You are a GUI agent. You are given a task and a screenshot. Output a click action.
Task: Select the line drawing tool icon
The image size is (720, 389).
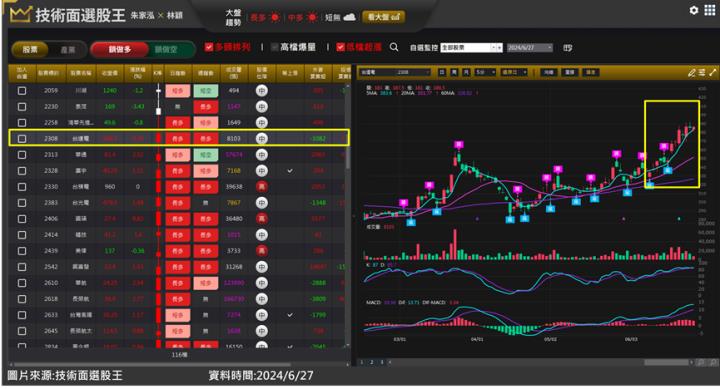(713, 73)
